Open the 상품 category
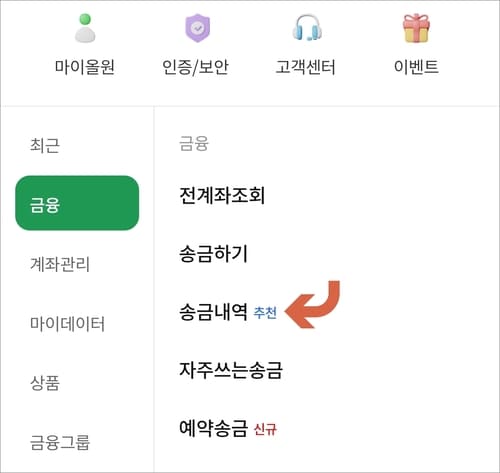 coord(45,383)
